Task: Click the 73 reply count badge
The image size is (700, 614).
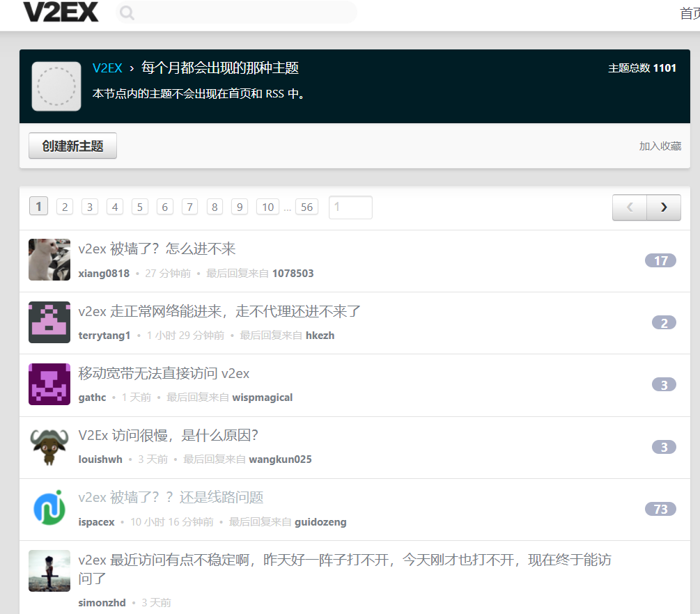Action: click(x=660, y=510)
